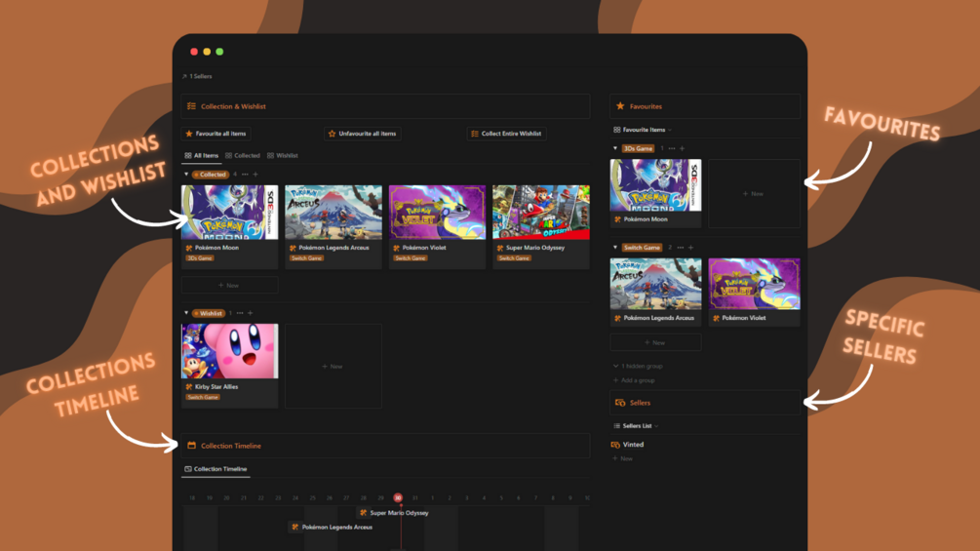Open the Pokémon Violet cover in Collected

coord(437,213)
